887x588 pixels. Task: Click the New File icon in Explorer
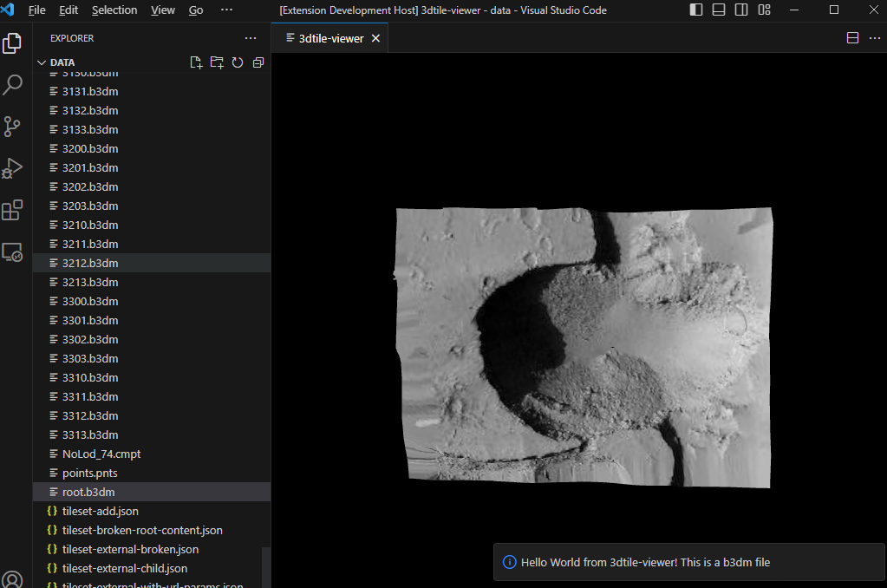[196, 62]
